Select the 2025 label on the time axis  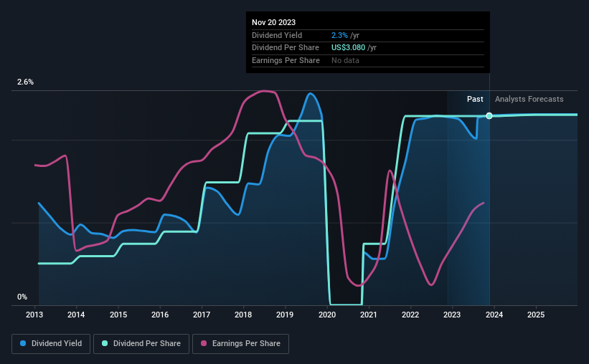536,315
